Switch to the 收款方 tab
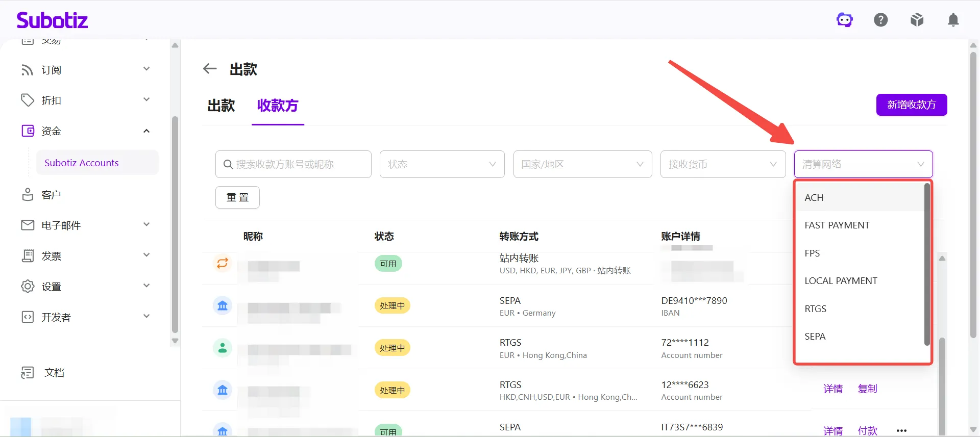Image resolution: width=980 pixels, height=437 pixels. coord(278,106)
